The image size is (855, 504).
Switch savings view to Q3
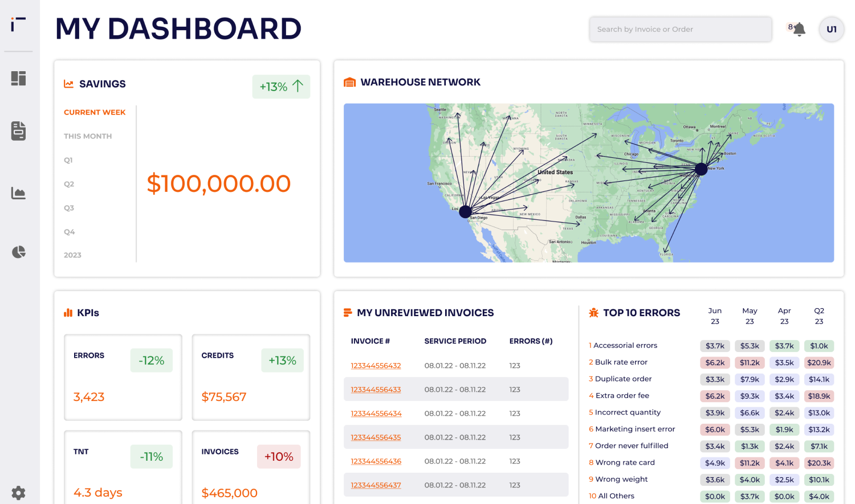click(69, 208)
